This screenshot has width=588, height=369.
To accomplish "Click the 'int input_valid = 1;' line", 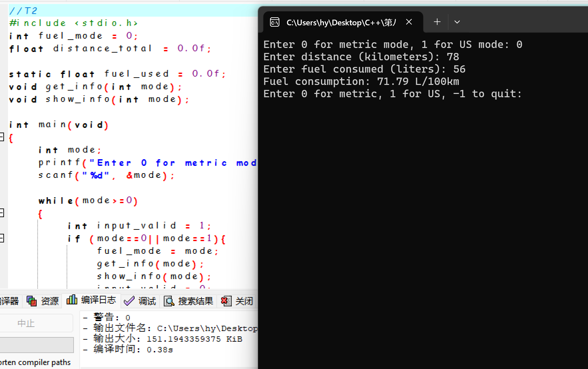I will 140,226.
